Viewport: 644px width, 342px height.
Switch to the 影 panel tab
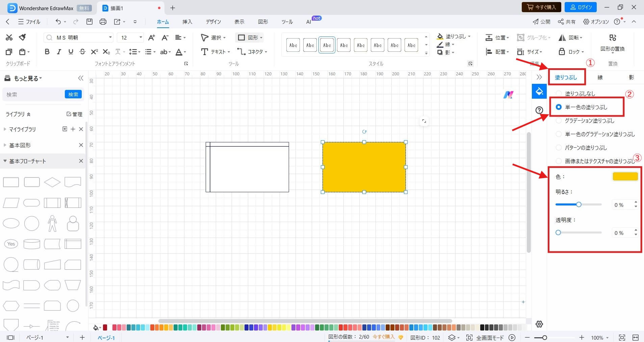(631, 77)
